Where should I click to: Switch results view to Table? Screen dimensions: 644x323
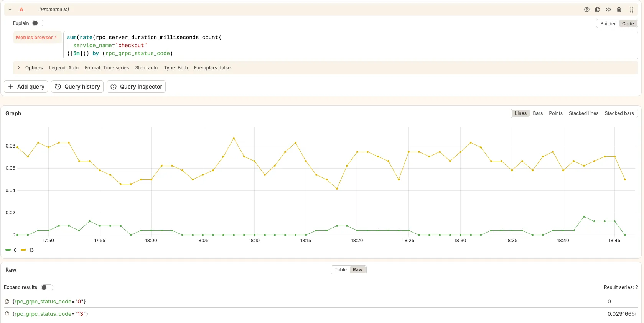[x=341, y=270]
